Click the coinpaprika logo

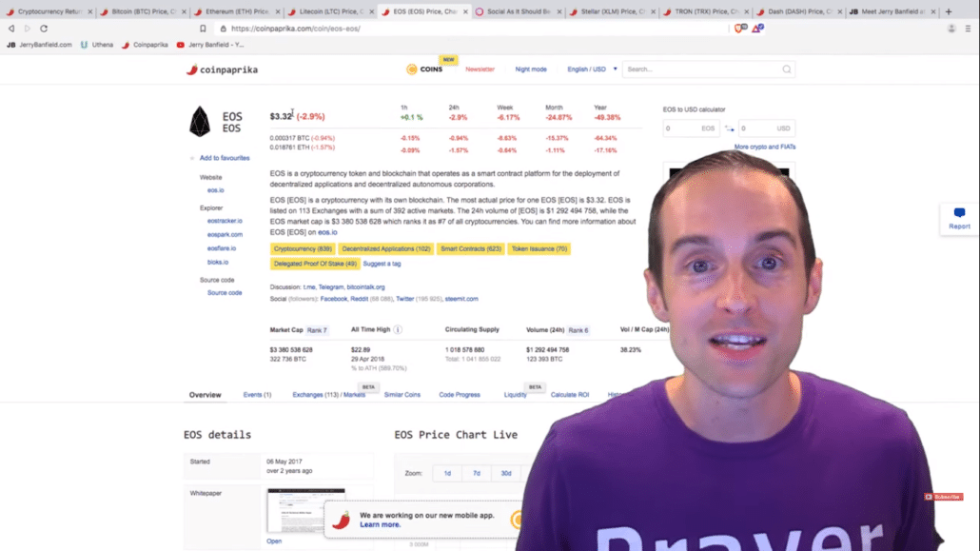pos(222,69)
